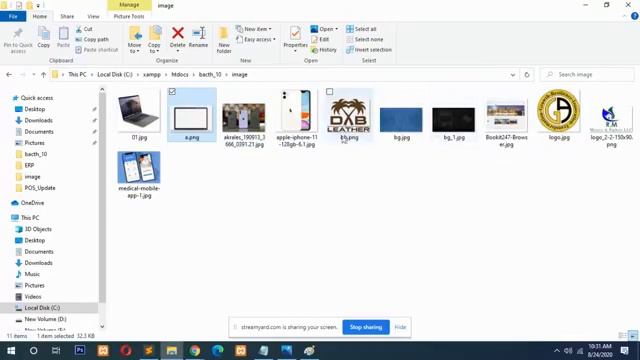Switch to the Home tab
Image resolution: width=640 pixels, height=360 pixels.
[x=40, y=16]
